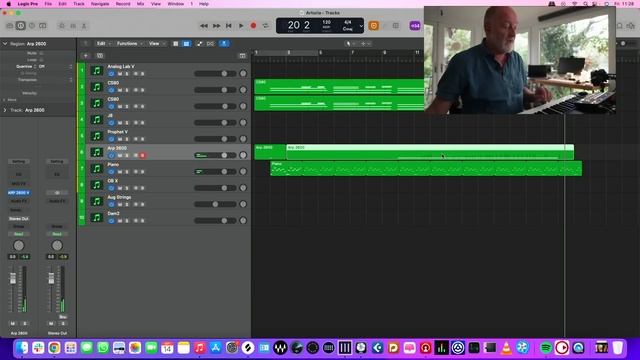Toggle the Cycle mode button

pos(266,26)
